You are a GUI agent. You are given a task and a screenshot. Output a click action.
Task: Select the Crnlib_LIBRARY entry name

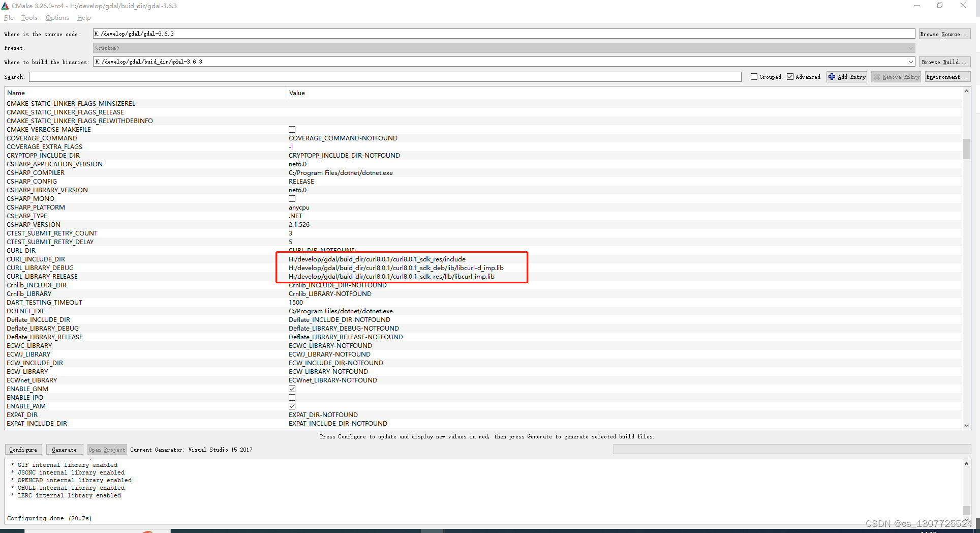coord(29,294)
